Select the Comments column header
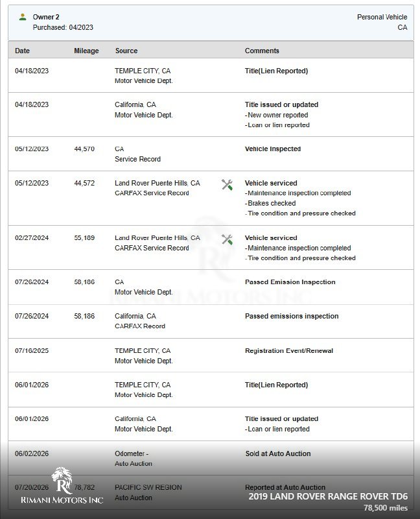 pyautogui.click(x=262, y=51)
